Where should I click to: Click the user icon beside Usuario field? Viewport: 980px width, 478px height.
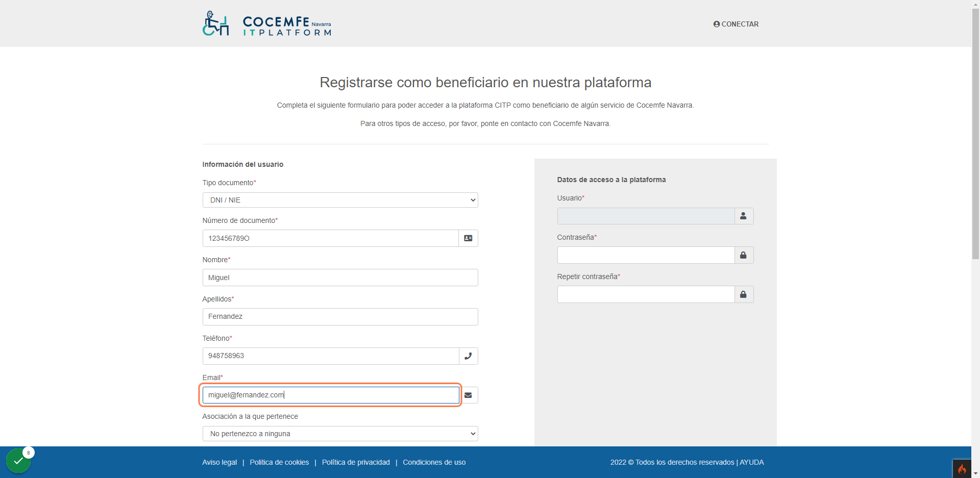coord(744,216)
